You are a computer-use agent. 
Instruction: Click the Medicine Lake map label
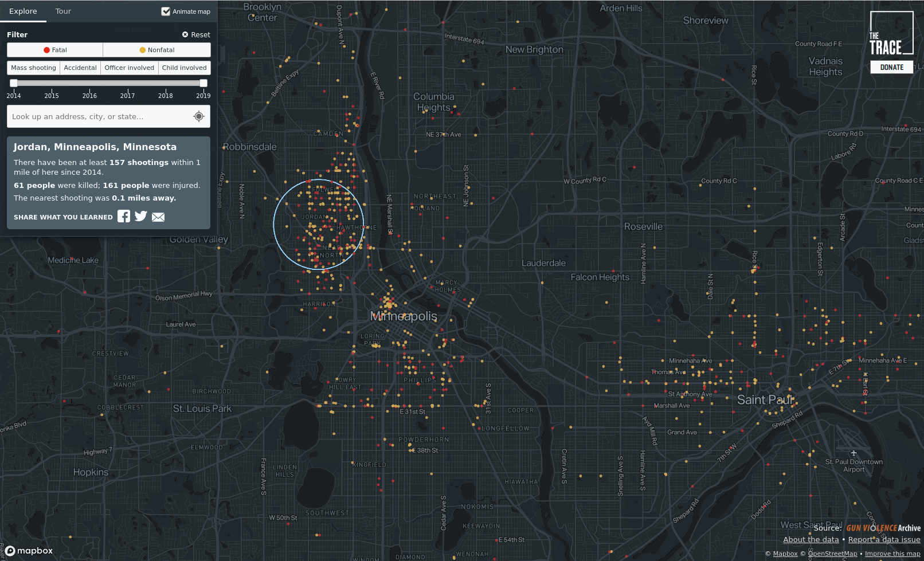(x=73, y=260)
